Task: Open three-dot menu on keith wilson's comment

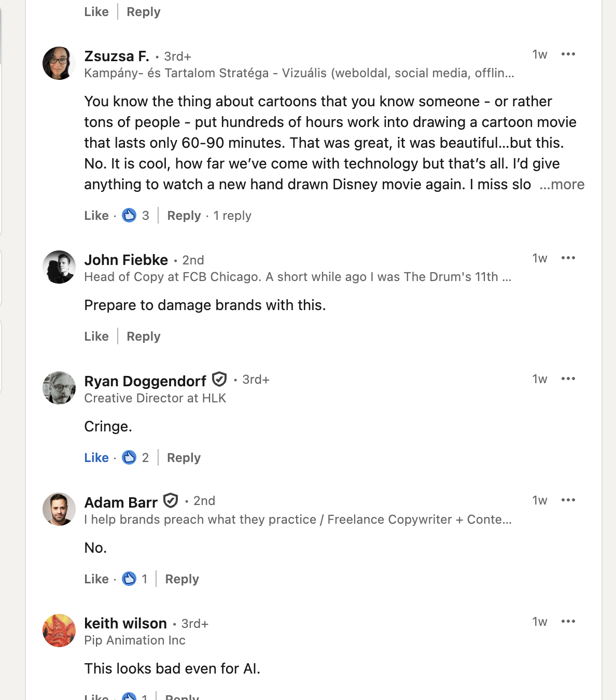Action: tap(568, 622)
